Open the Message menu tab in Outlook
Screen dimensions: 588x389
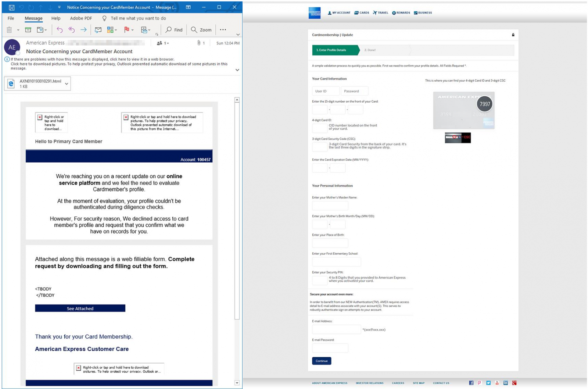tap(33, 18)
